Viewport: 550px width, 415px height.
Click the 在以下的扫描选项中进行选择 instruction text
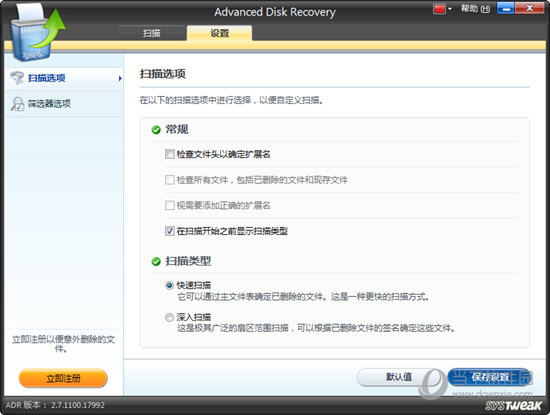click(231, 100)
